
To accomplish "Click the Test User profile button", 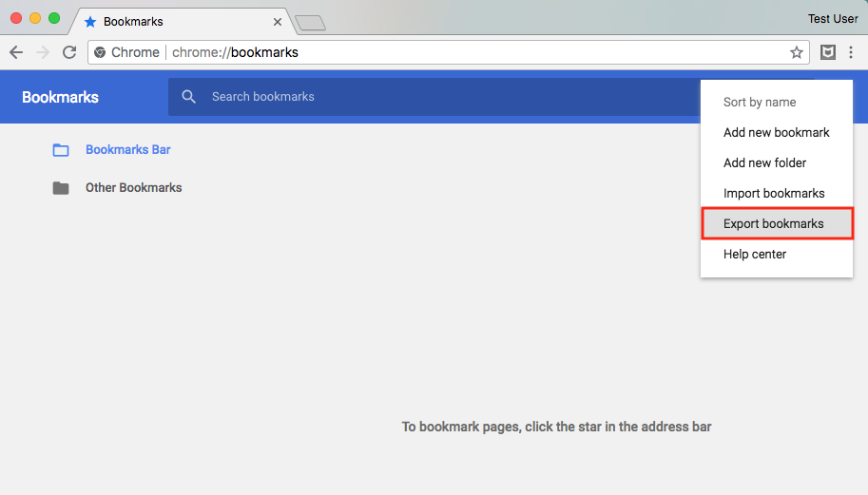I will pos(833,19).
